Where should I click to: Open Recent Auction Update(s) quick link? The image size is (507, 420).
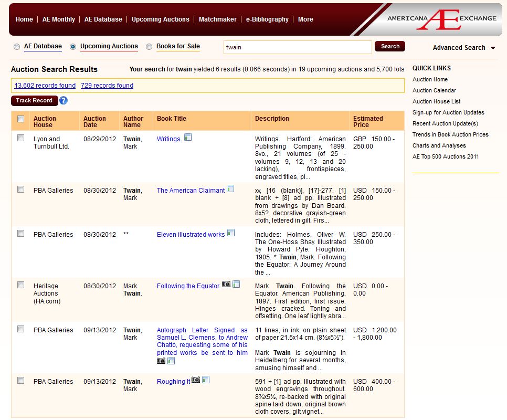coord(445,123)
